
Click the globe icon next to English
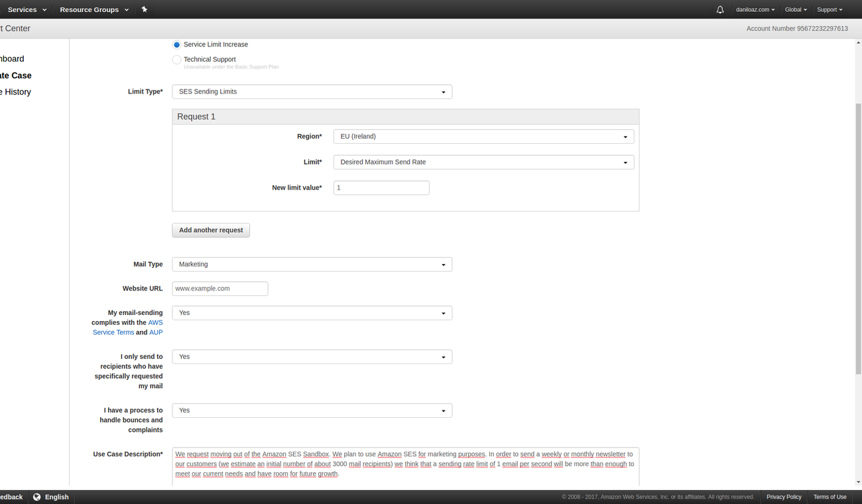tap(37, 497)
